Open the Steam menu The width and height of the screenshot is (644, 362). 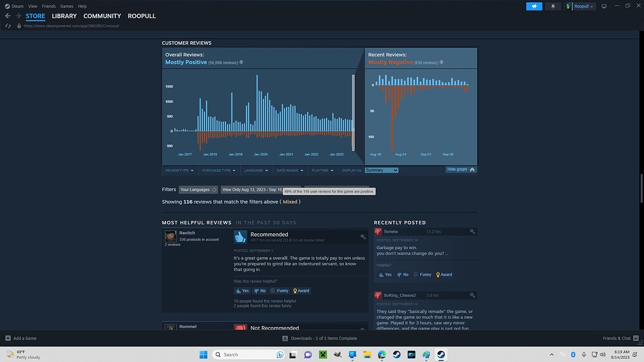point(14,6)
